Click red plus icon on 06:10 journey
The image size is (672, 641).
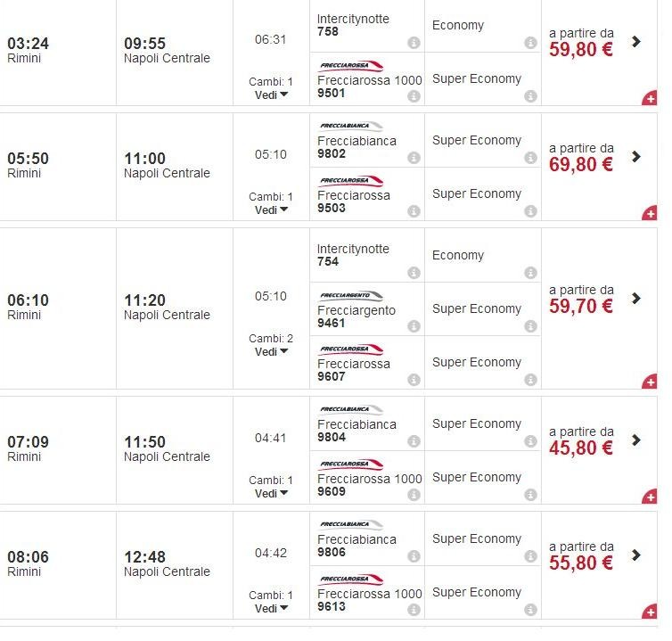point(650,382)
